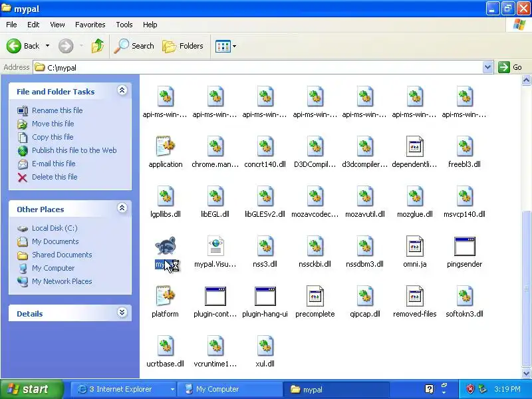532x399 pixels.
Task: Open the Start menu
Action: (x=32, y=389)
